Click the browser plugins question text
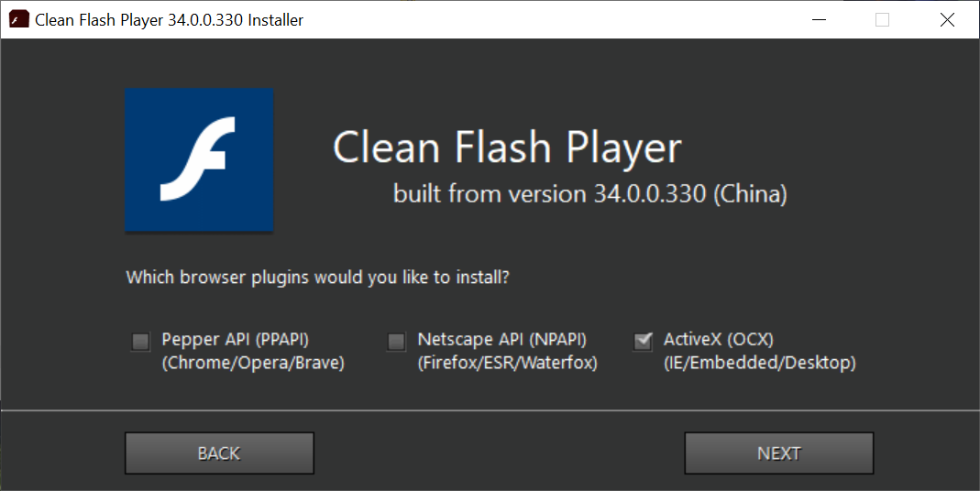This screenshot has height=491, width=980. pos(317,277)
